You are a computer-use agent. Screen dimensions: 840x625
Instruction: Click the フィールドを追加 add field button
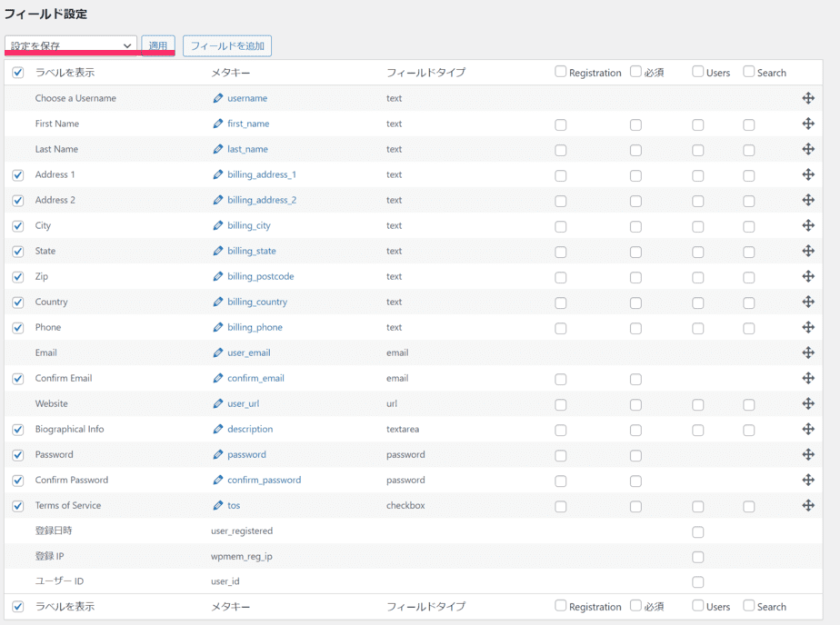point(227,45)
